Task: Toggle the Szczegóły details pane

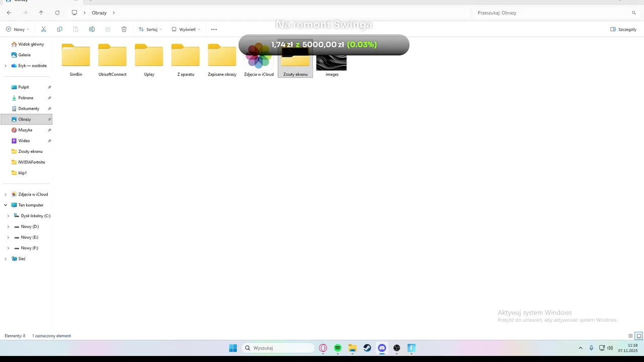Action: (623, 30)
